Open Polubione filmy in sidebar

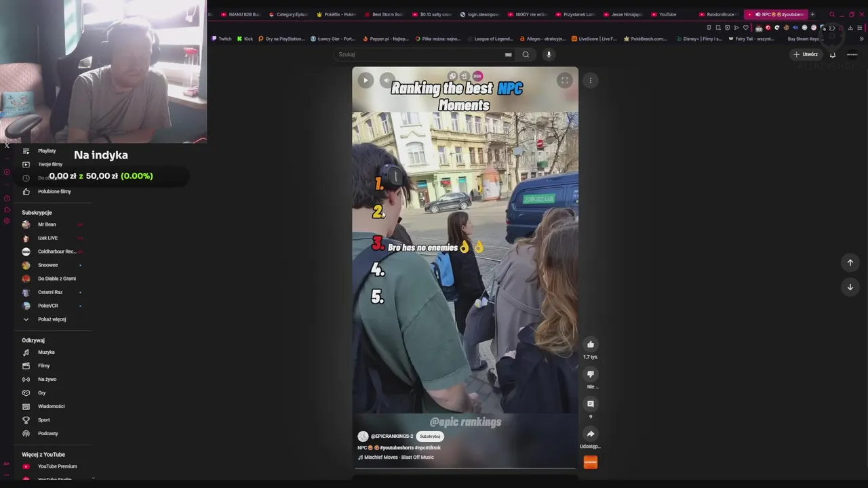point(54,192)
